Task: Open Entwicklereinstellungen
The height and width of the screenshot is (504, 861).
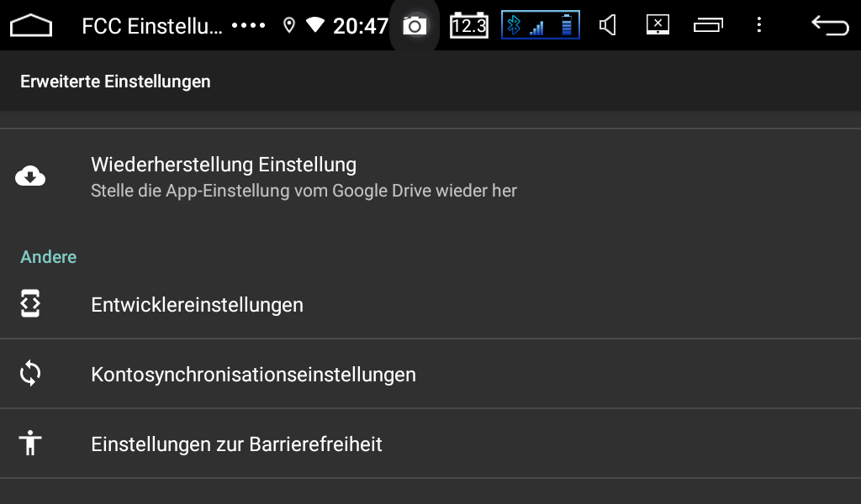Action: (430, 304)
